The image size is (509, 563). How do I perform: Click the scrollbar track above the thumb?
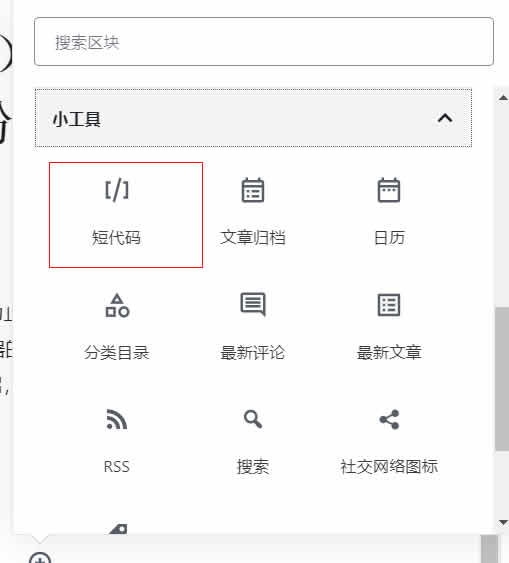pos(502,205)
